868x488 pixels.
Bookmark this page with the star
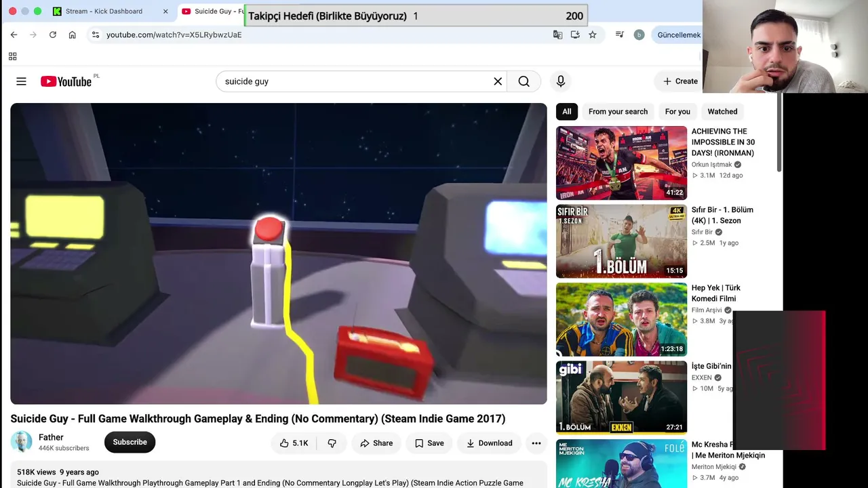click(x=593, y=35)
